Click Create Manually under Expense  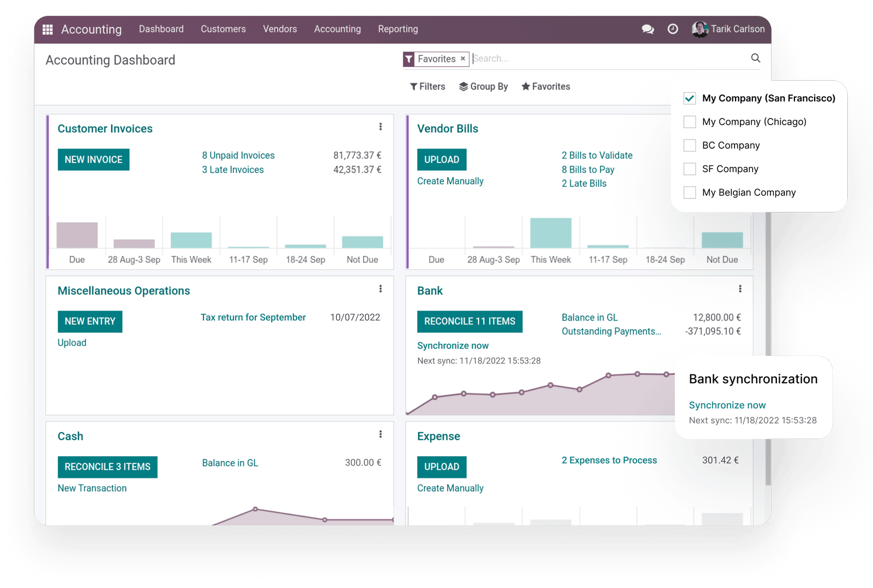point(450,488)
